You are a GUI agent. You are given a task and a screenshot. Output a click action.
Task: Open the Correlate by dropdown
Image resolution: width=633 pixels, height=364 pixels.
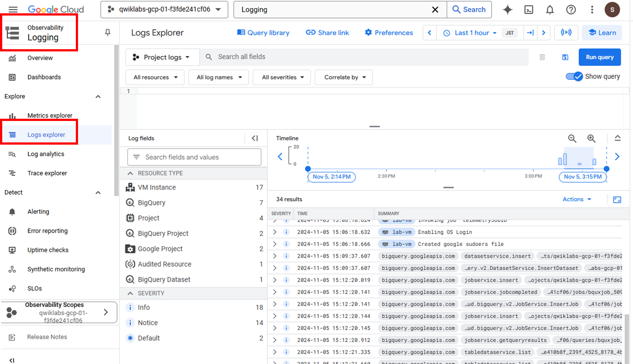point(344,77)
